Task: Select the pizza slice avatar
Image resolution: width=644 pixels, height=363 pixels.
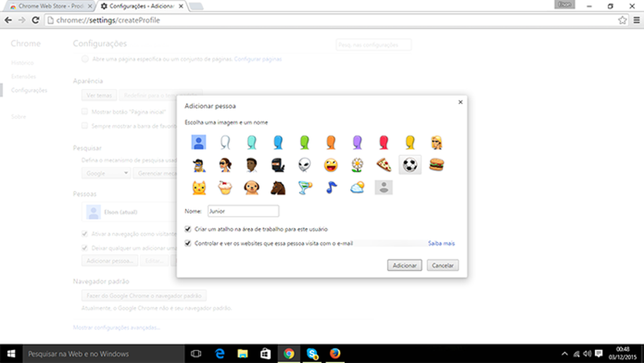Action: (x=384, y=165)
